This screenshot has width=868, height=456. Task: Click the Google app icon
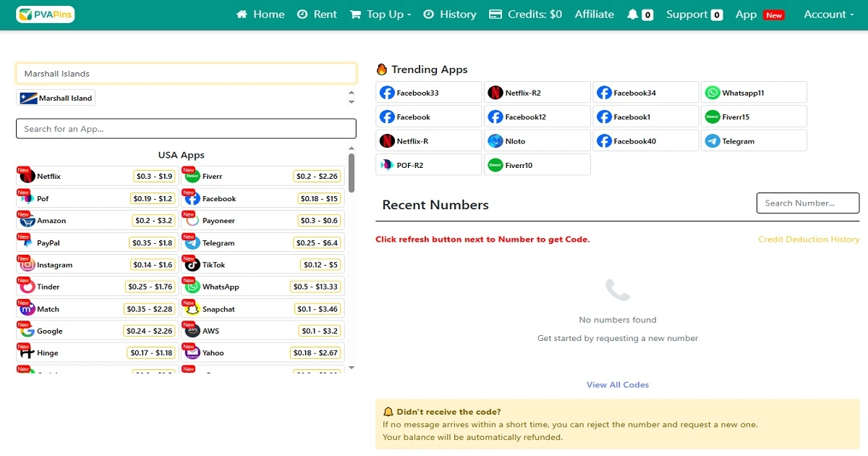(x=27, y=331)
